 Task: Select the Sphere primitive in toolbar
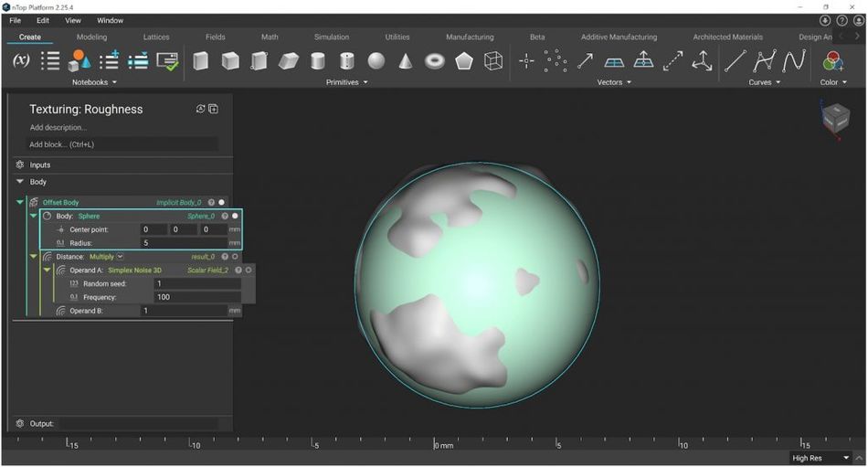pos(376,60)
